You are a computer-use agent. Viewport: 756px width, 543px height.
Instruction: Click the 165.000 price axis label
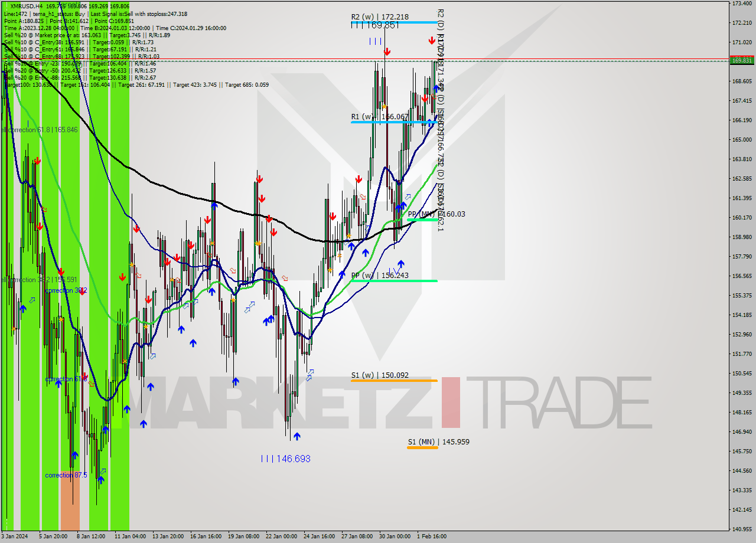(x=742, y=140)
